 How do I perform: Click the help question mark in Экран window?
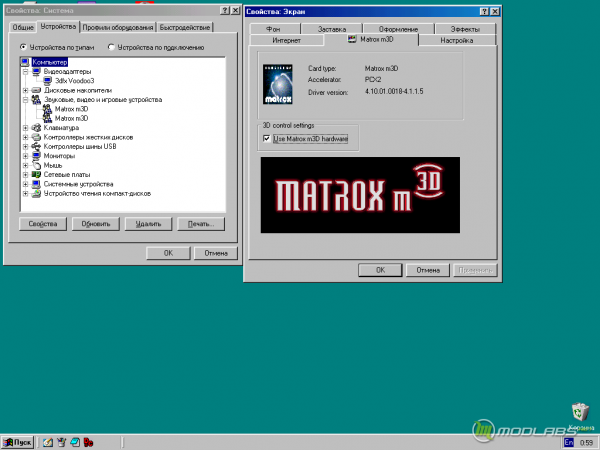pyautogui.click(x=484, y=11)
